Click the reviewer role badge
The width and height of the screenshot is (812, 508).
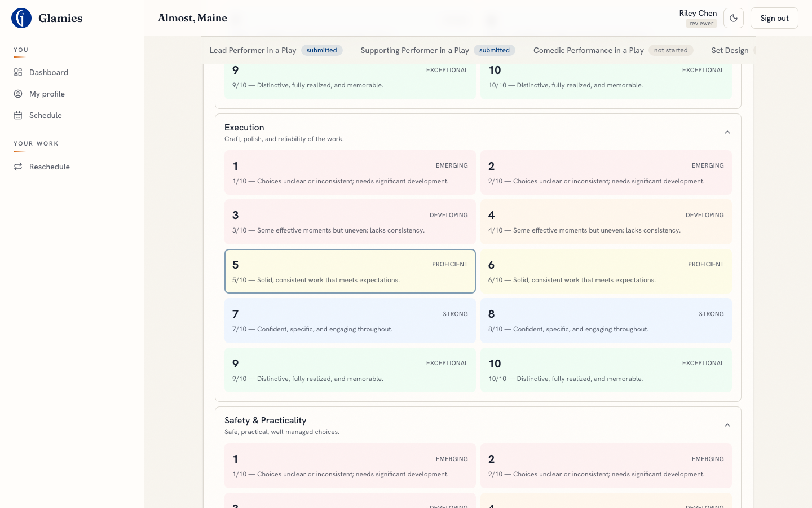pos(701,23)
